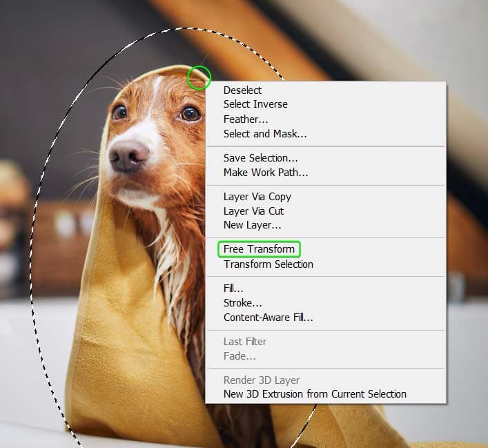Select Make Work Path... entry
Image resolution: width=488 pixels, height=448 pixels.
click(326, 173)
